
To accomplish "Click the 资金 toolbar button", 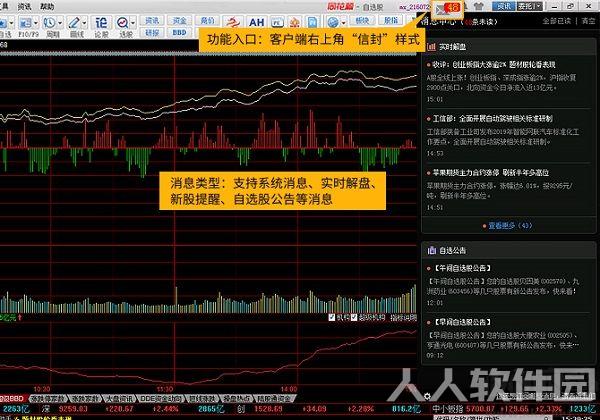I will (x=179, y=20).
